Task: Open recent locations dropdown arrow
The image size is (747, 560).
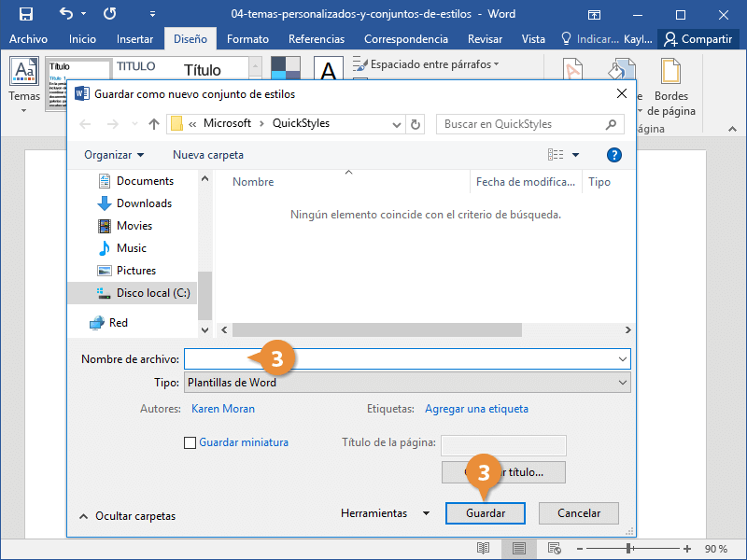Action: point(134,124)
